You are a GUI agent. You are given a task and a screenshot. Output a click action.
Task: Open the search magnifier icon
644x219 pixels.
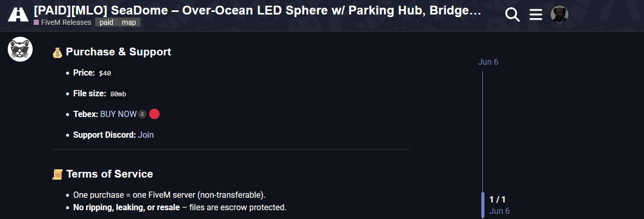click(x=512, y=15)
